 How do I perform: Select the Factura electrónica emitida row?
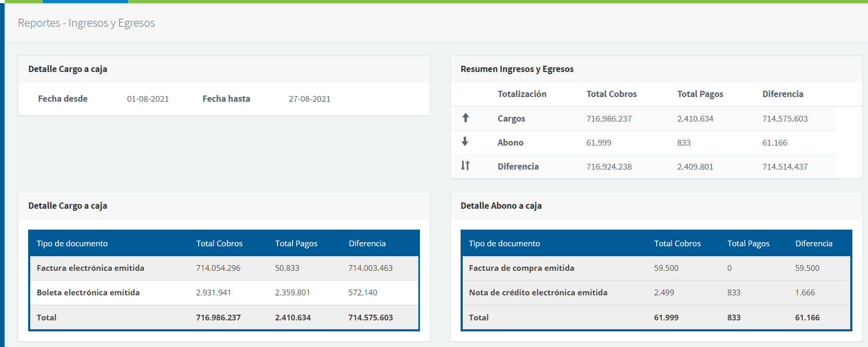point(90,268)
